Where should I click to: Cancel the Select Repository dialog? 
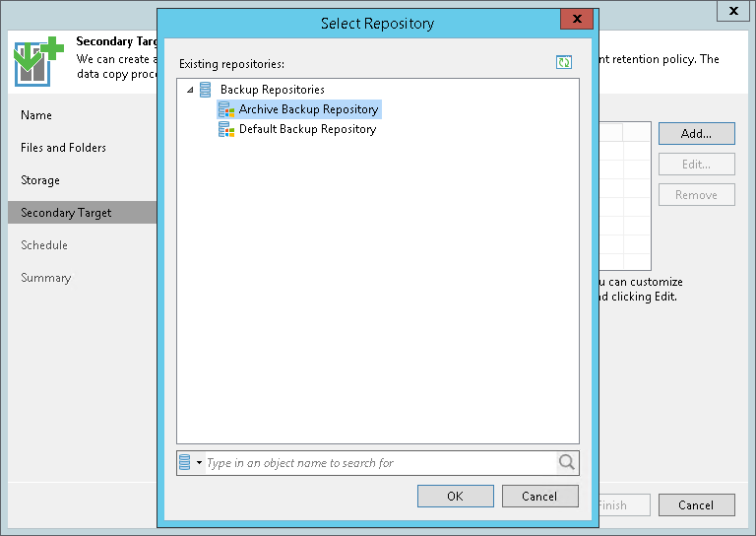click(540, 497)
